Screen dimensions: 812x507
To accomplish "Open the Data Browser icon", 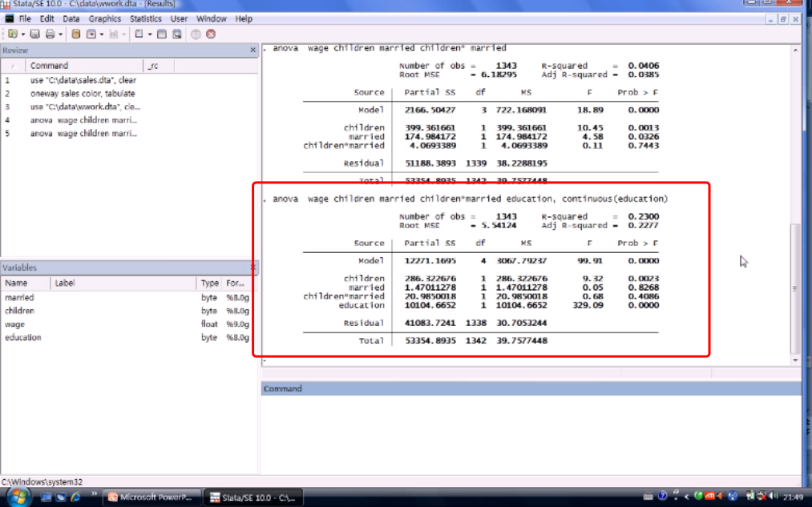I will [x=176, y=34].
